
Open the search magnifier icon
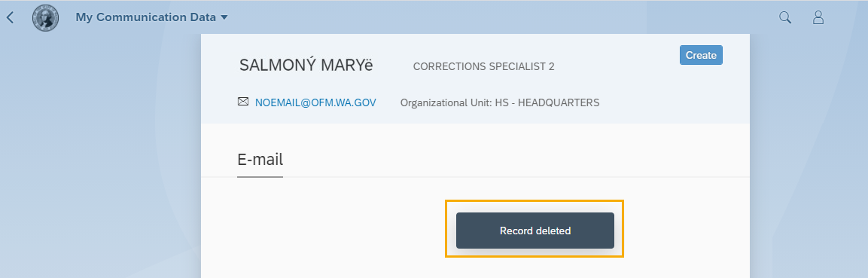tap(785, 18)
